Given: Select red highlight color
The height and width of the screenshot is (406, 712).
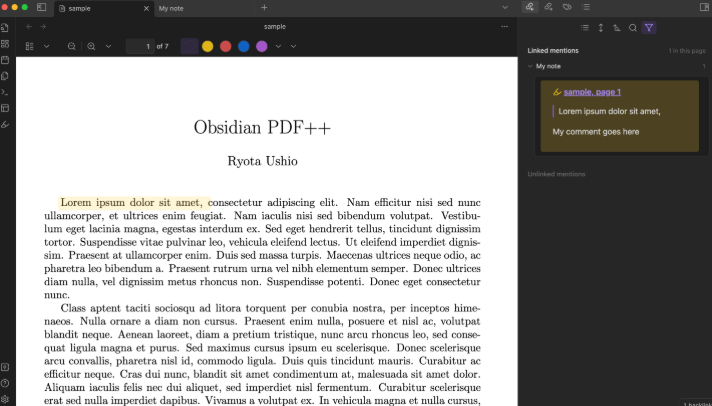Looking at the screenshot, I should [x=226, y=46].
